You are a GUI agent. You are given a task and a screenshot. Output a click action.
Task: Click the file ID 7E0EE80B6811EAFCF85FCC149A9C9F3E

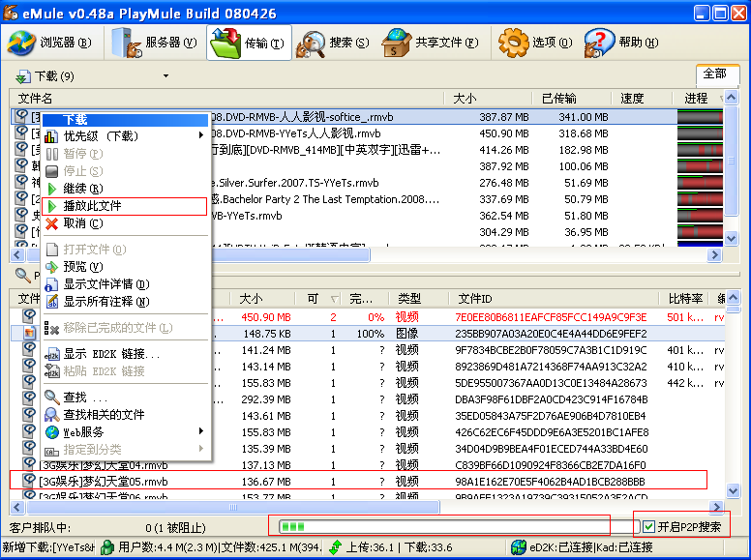click(551, 317)
